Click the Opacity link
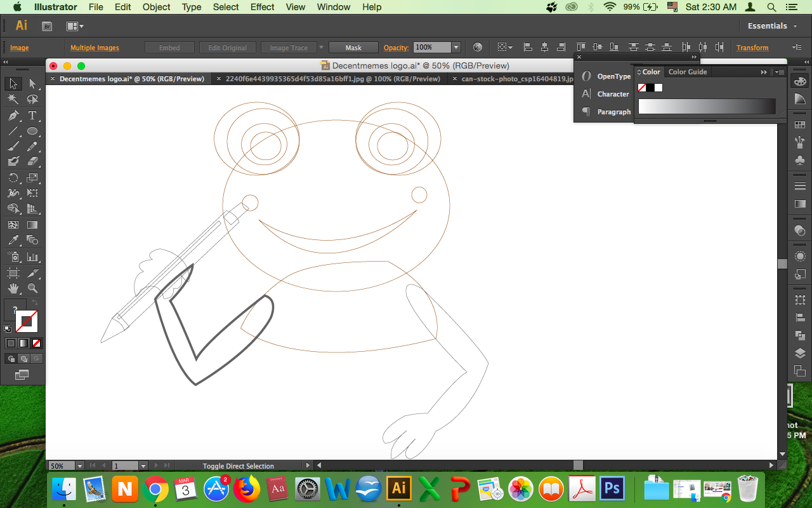812x508 pixels. [x=396, y=48]
